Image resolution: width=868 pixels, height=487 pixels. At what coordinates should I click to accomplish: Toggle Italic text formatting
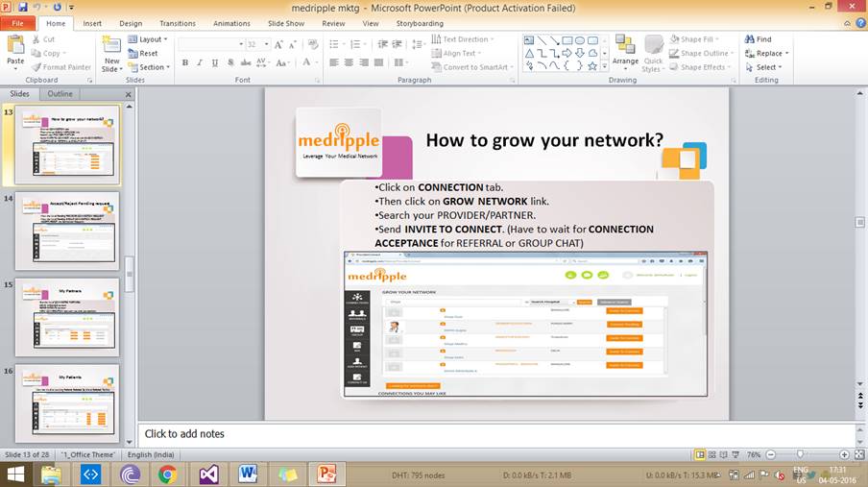point(199,63)
